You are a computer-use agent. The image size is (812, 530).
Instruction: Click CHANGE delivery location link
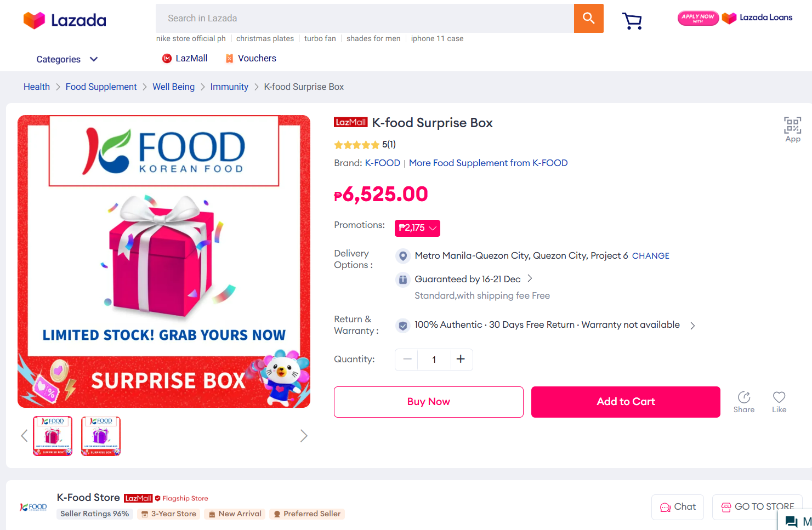click(x=650, y=256)
